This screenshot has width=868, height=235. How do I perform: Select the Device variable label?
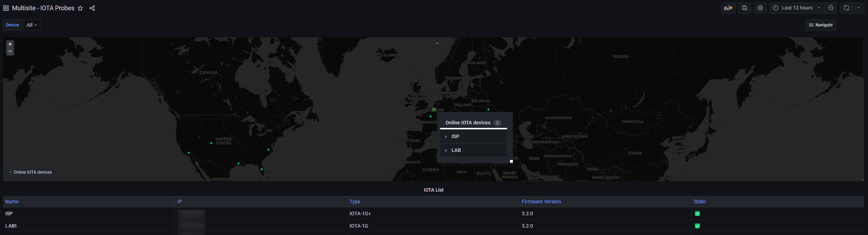tap(12, 25)
